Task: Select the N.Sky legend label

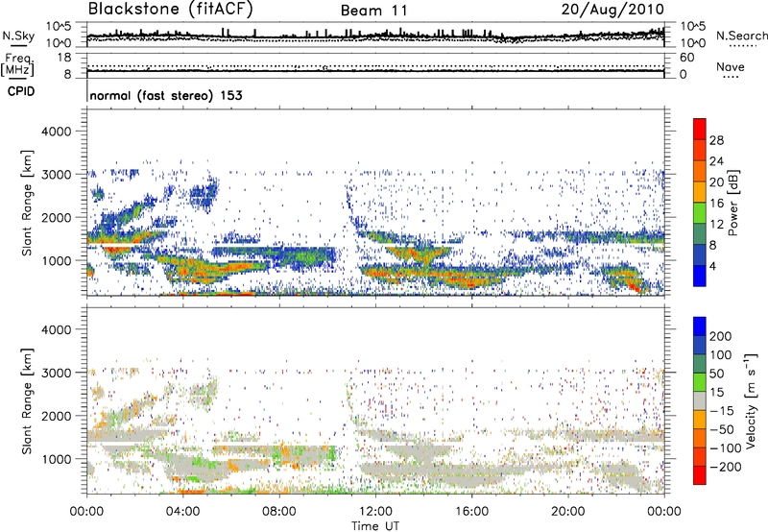Action: tap(18, 36)
